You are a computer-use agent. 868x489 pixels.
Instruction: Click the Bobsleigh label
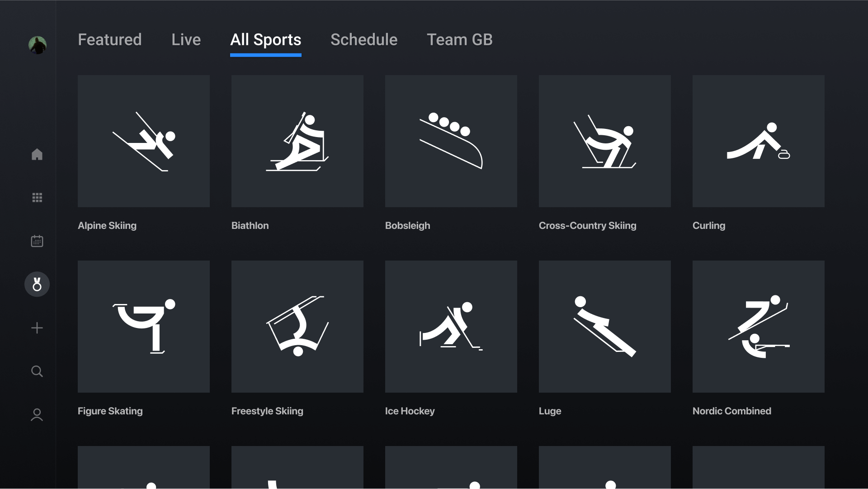408,226
